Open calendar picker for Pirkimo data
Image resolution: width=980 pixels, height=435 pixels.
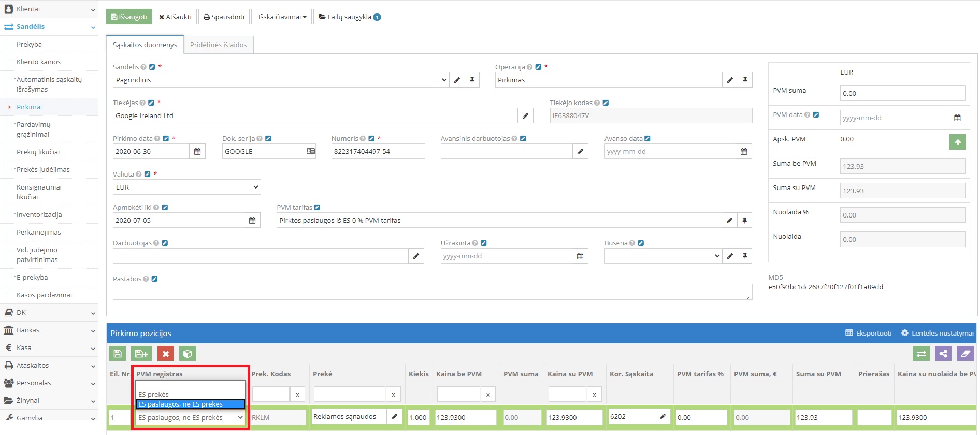pos(197,151)
